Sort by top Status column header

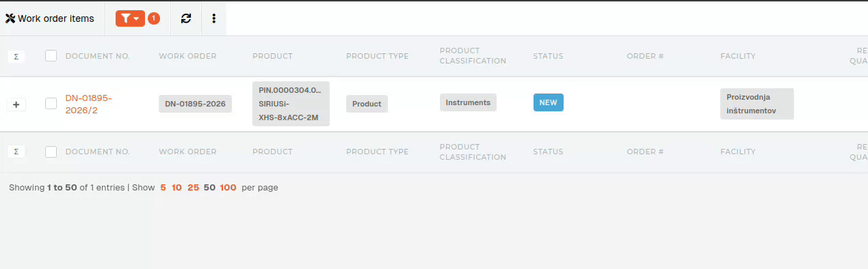click(x=548, y=56)
